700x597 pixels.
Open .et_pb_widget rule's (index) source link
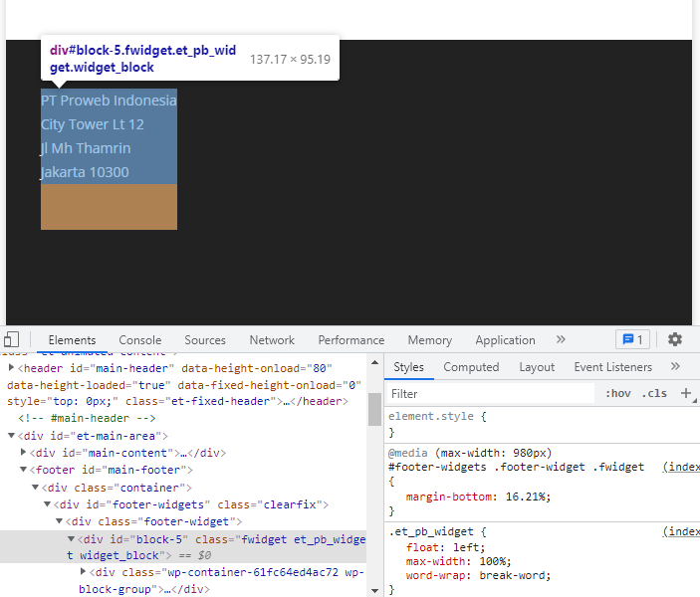tap(681, 531)
